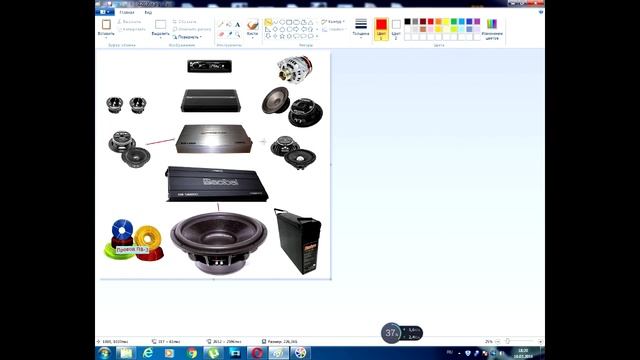Pick the dark red color swatch
The width and height of the screenshot is (640, 360).
(x=423, y=22)
